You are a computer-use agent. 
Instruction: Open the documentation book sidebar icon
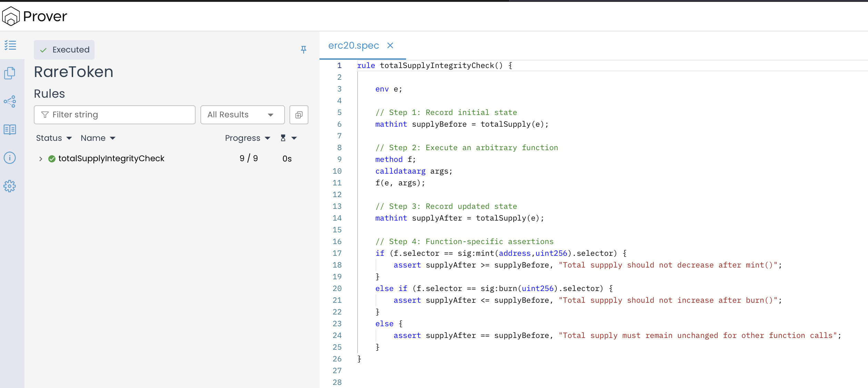[x=10, y=130]
